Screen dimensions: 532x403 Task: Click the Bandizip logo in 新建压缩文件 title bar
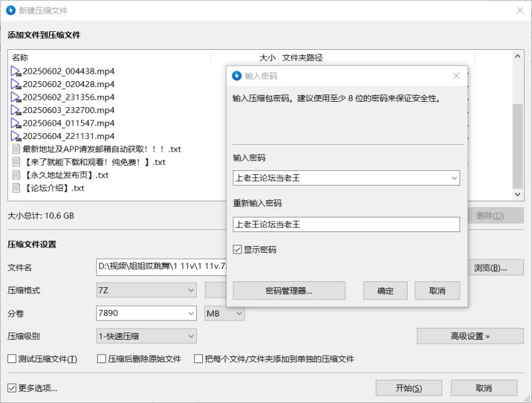(x=11, y=10)
